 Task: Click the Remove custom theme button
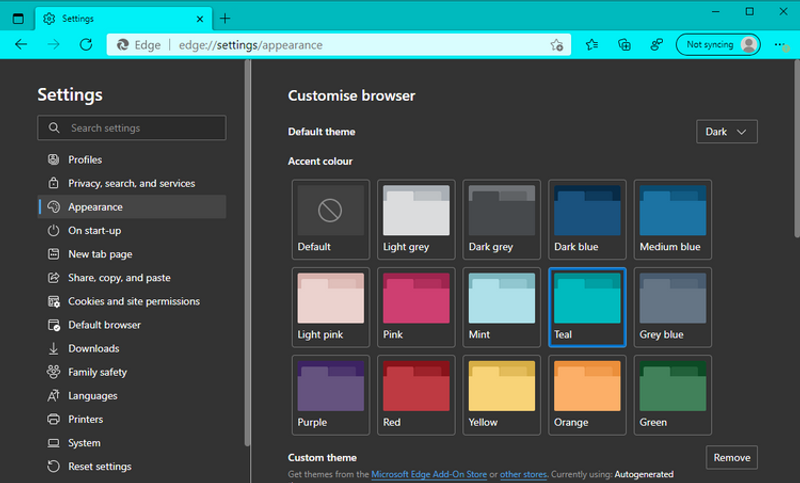[731, 457]
